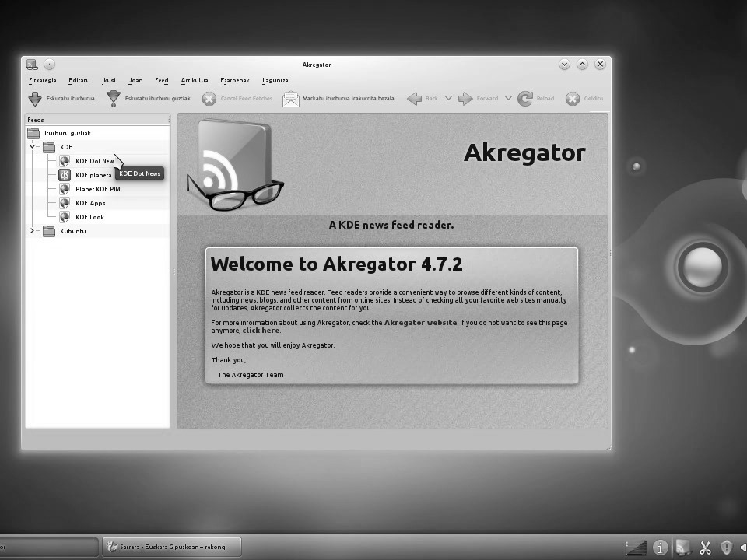Click 'The Akregator Team' signature text
The image size is (747, 560).
251,375
